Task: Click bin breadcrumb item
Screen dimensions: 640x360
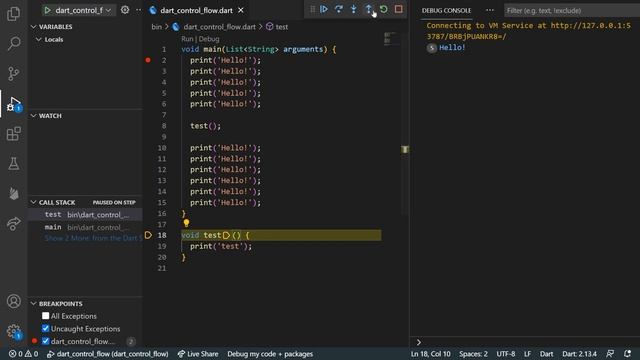Action: tap(156, 27)
